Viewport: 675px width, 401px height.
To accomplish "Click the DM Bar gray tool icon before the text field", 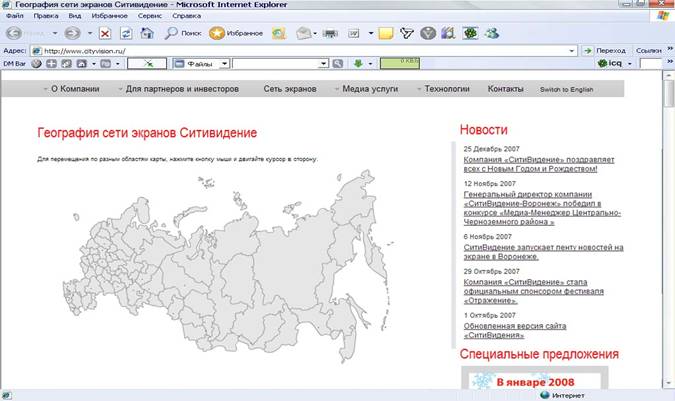I will [x=105, y=64].
